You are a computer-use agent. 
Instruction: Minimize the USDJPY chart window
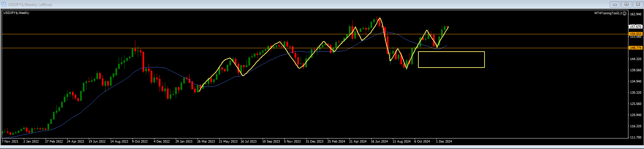(614, 4)
